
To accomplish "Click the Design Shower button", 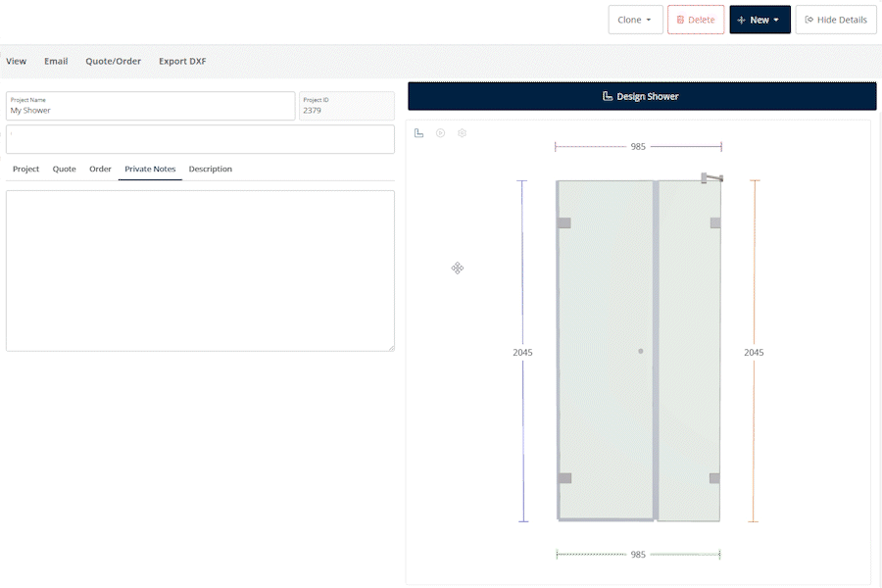I will tap(641, 96).
